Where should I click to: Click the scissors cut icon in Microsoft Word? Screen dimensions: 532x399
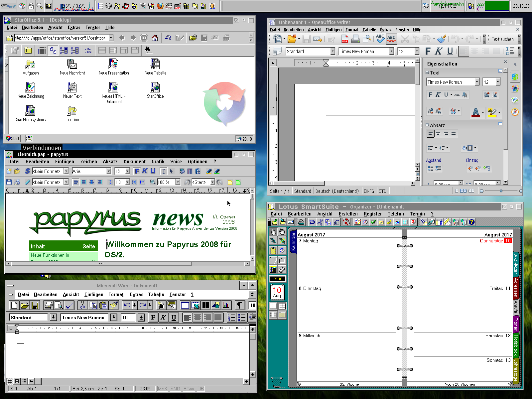(82, 305)
